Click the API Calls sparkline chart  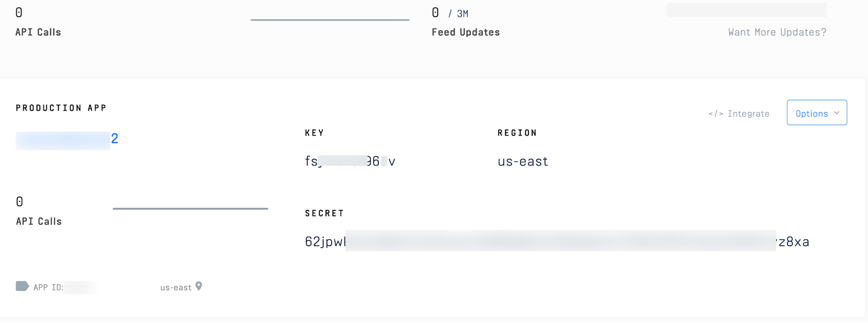(329, 20)
